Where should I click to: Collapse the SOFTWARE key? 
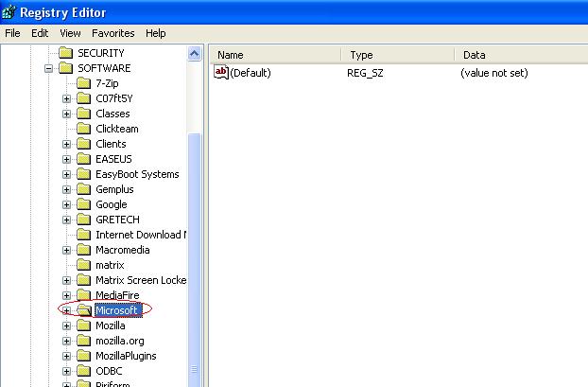click(49, 68)
